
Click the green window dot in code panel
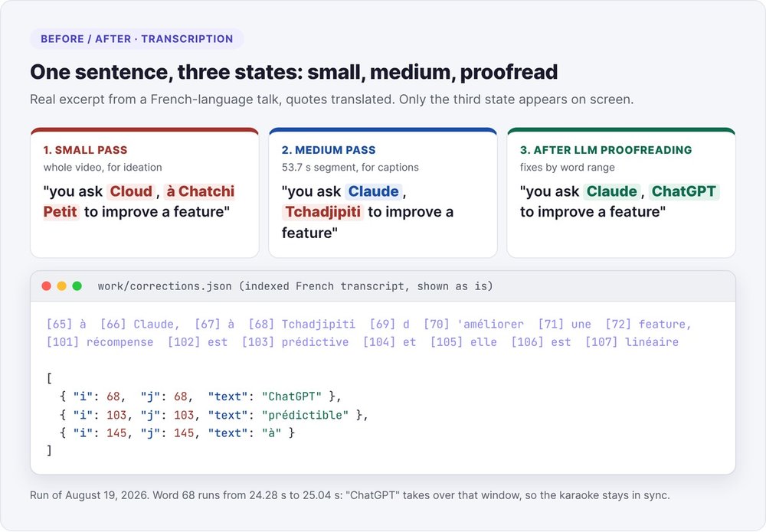[77, 286]
